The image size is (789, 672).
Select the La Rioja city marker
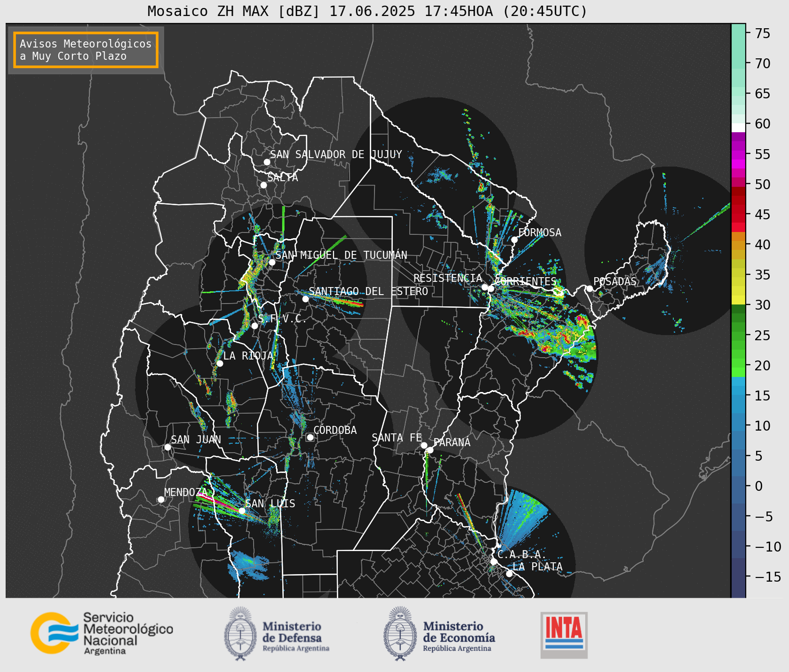click(x=220, y=363)
